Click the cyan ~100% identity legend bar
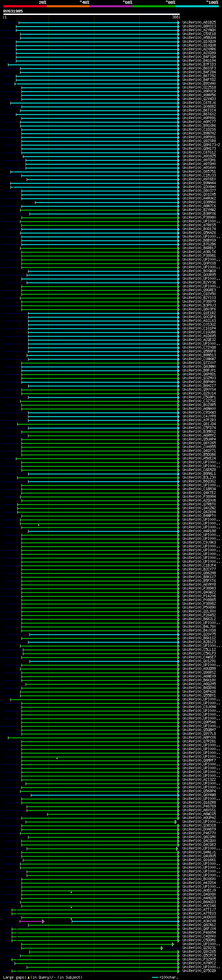 [197, 6]
